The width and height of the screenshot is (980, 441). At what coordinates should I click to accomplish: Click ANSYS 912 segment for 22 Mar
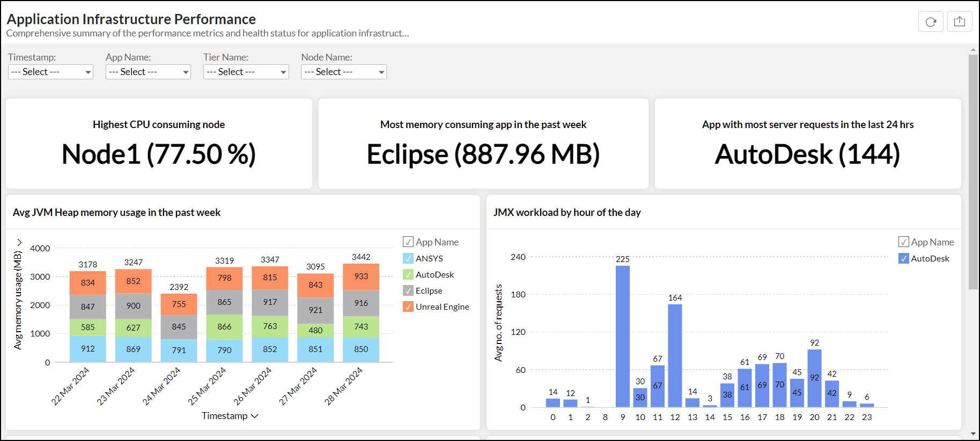[88, 349]
